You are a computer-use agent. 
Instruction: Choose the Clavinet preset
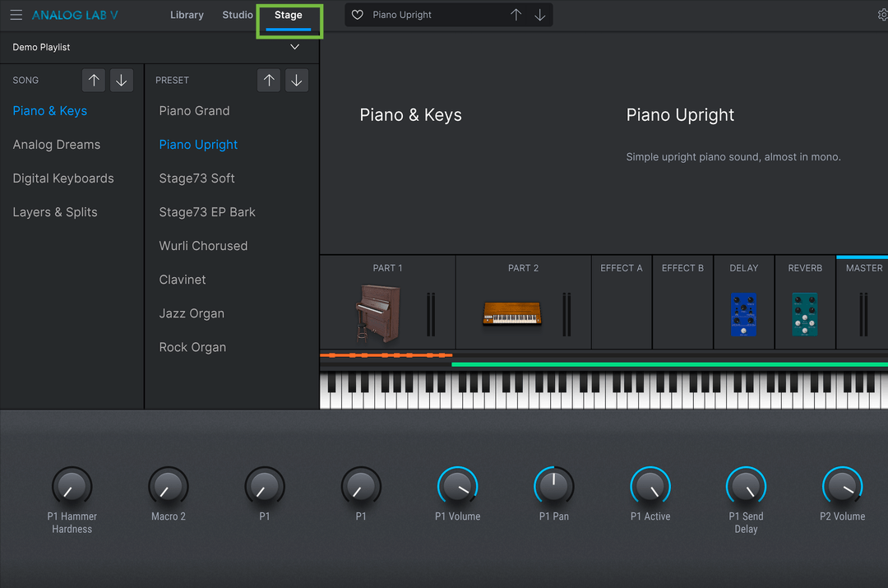(183, 280)
